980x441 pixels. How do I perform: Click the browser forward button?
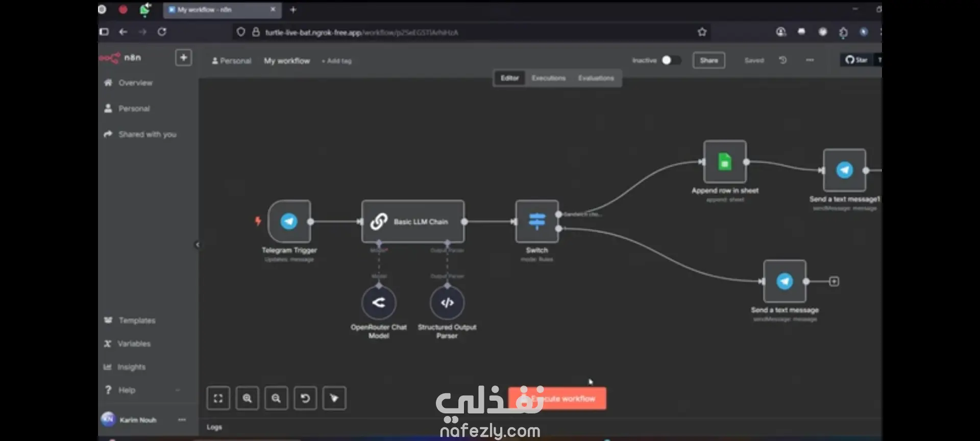click(142, 32)
